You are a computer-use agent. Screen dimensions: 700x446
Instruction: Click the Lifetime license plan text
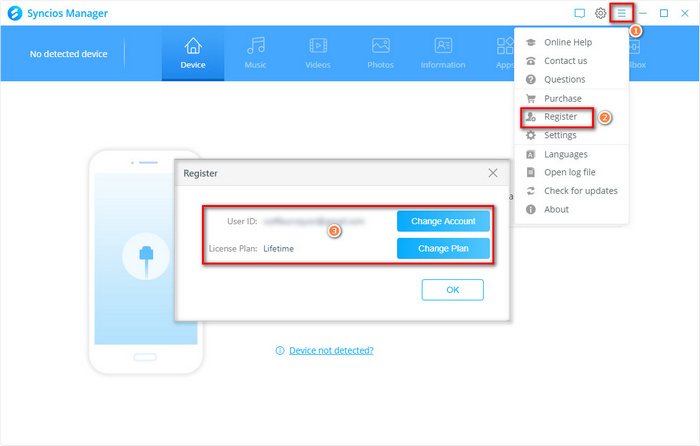(x=279, y=249)
